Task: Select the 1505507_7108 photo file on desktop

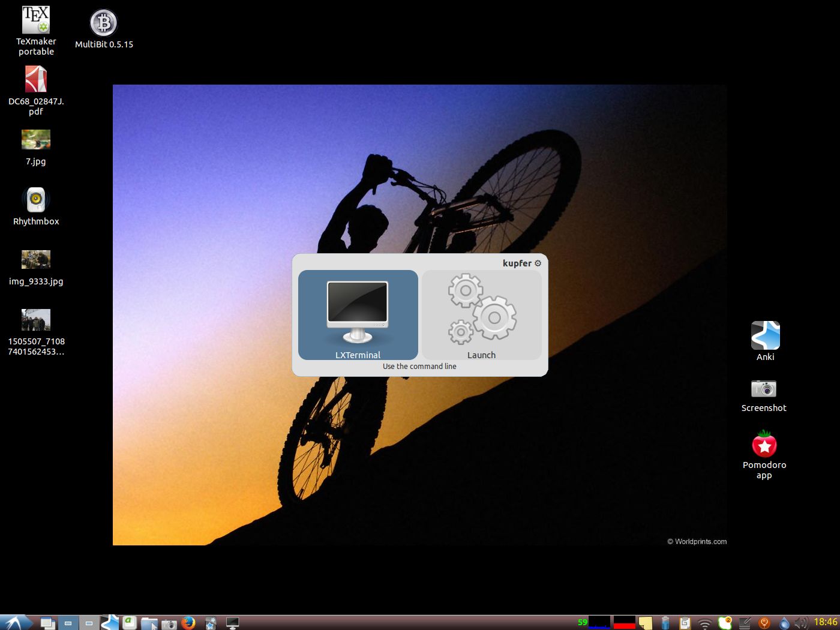Action: 36,333
